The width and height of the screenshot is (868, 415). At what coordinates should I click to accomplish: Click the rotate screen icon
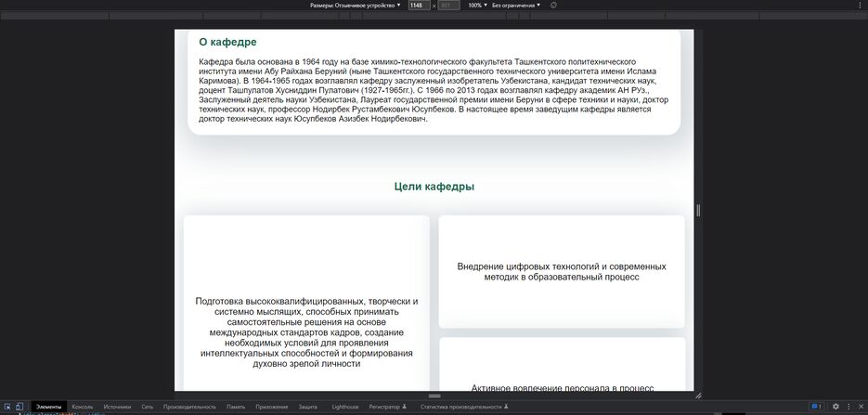[553, 6]
